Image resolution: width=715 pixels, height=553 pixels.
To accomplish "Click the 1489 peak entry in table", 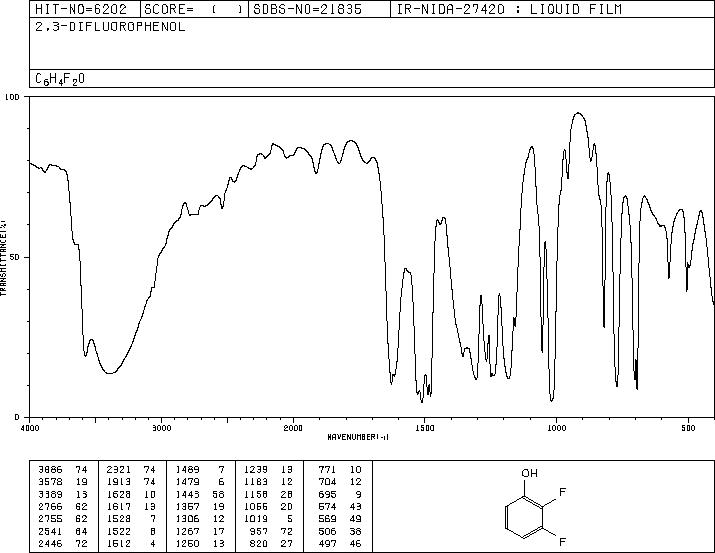I will 200,470.
